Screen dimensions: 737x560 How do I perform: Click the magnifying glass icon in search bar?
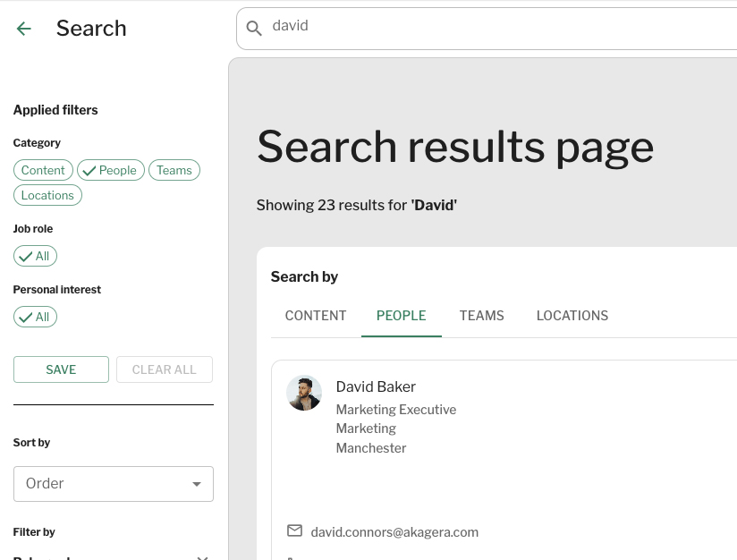tap(254, 28)
